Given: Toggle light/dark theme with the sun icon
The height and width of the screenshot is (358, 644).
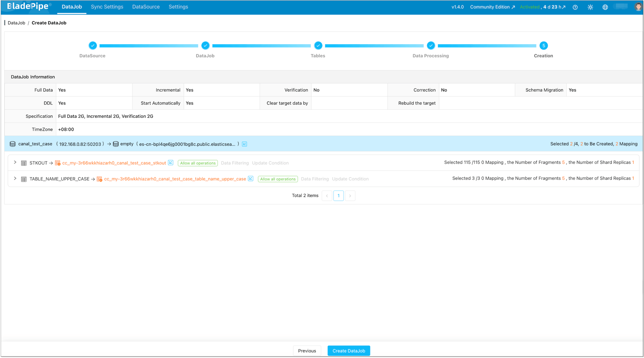Looking at the screenshot, I should pyautogui.click(x=590, y=7).
